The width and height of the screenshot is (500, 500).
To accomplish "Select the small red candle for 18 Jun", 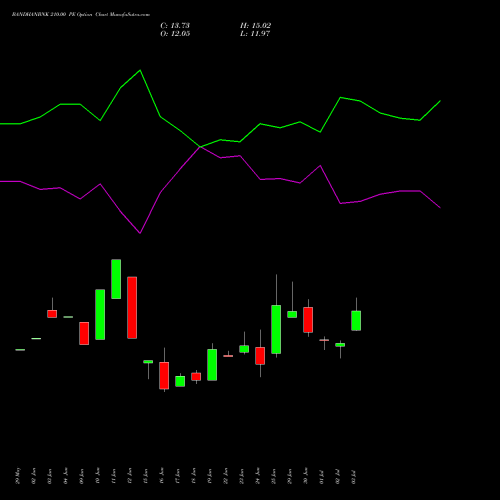I will tap(196, 377).
